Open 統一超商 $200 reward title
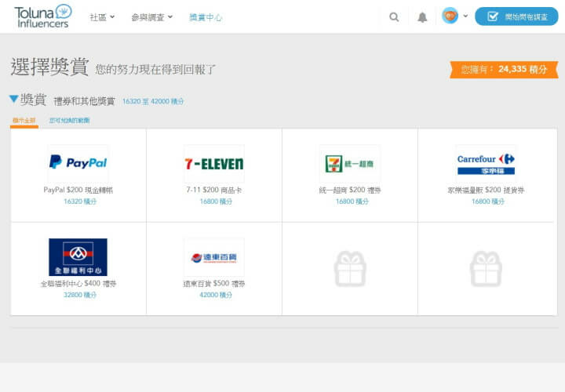The height and width of the screenshot is (392, 565). [x=350, y=190]
